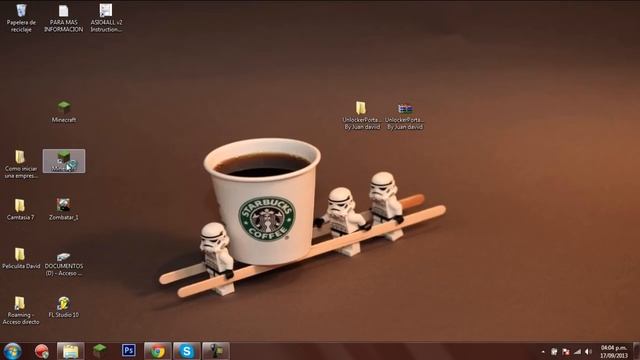Open the ASIO4ALL v2 Instruction document
This screenshot has width=640, height=360.
pyautogui.click(x=106, y=18)
